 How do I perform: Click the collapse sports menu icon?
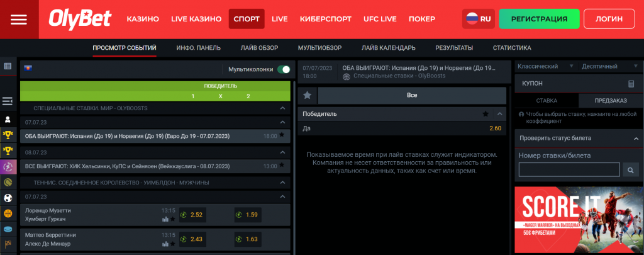pos(8,101)
